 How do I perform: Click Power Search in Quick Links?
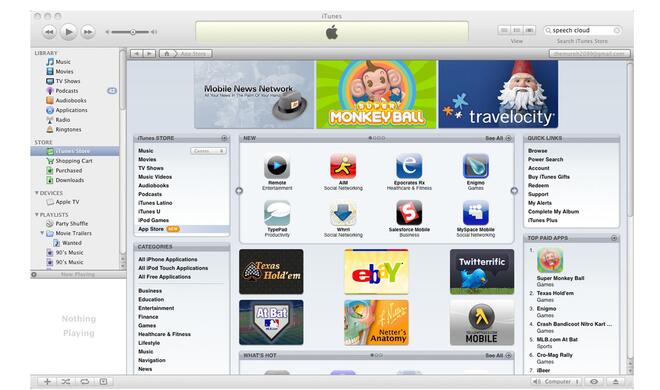point(546,159)
